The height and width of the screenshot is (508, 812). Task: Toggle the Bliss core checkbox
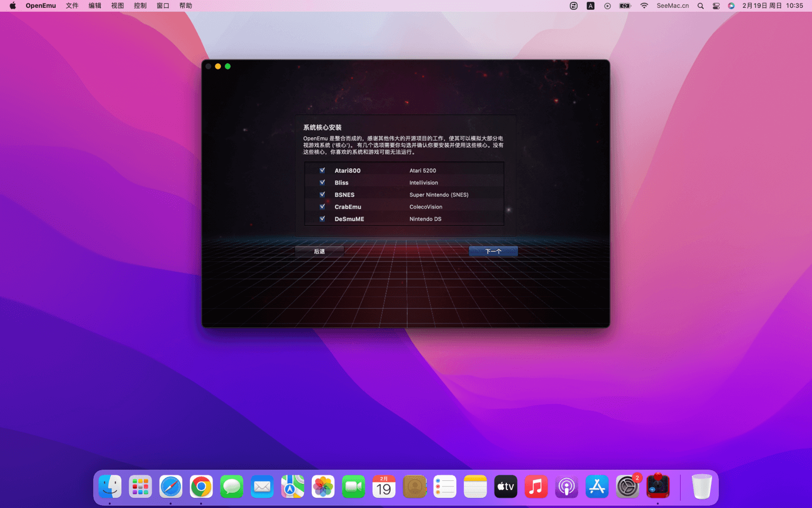coord(322,182)
